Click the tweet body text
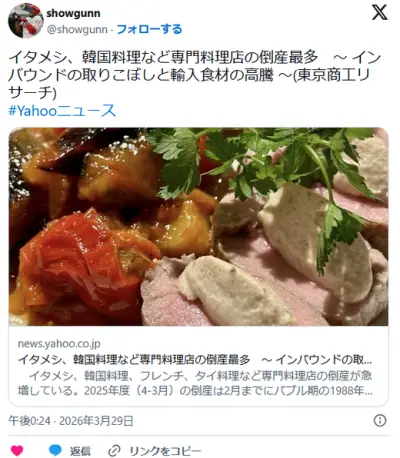Image resolution: width=400 pixels, height=458 pixels. click(x=195, y=76)
